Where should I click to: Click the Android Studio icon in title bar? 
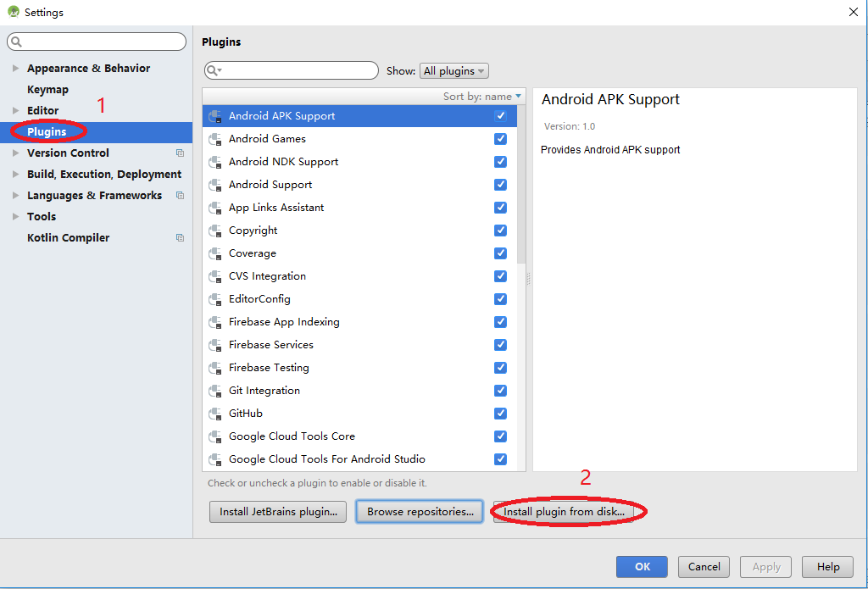(14, 12)
